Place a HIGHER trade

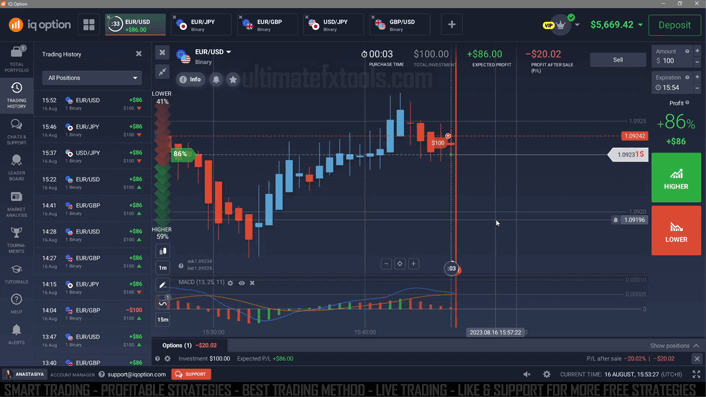tap(676, 177)
